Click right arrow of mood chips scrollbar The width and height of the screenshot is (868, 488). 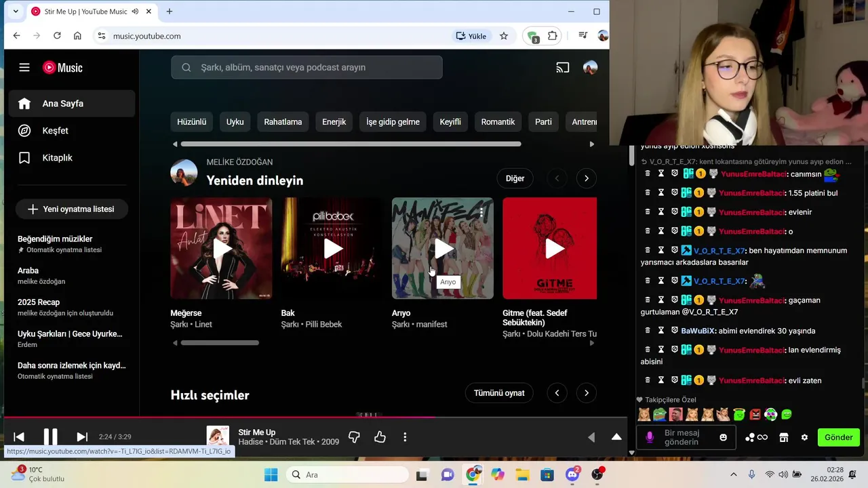591,144
